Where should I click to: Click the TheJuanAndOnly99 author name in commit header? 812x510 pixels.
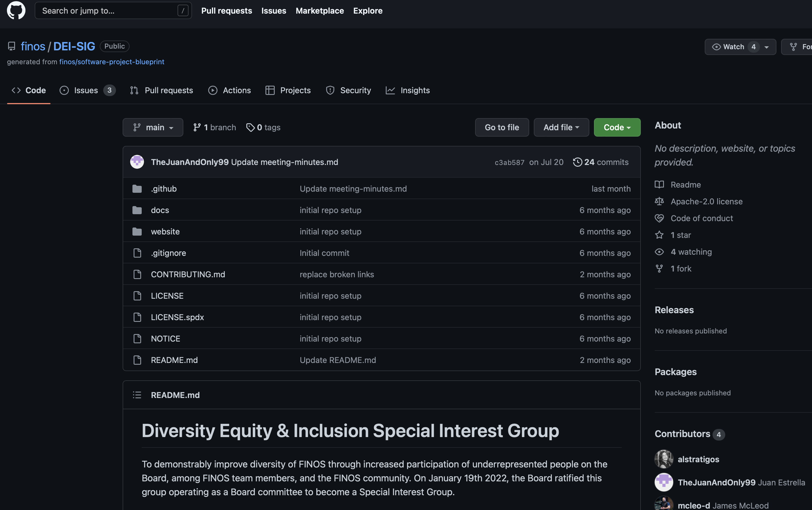190,162
